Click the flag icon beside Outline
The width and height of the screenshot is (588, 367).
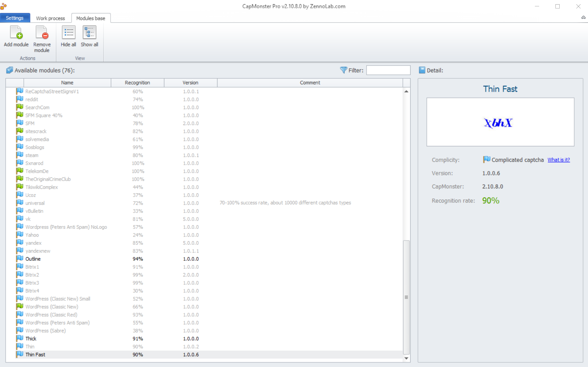click(x=20, y=259)
